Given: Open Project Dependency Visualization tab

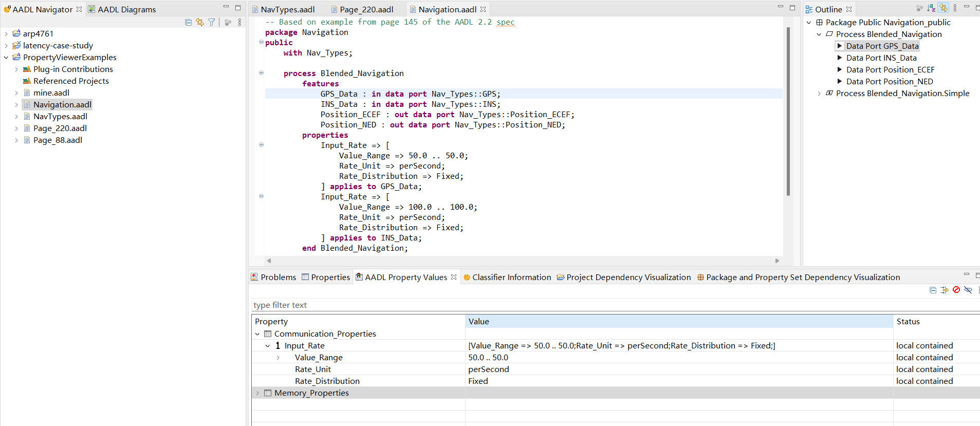Looking at the screenshot, I should (x=624, y=277).
